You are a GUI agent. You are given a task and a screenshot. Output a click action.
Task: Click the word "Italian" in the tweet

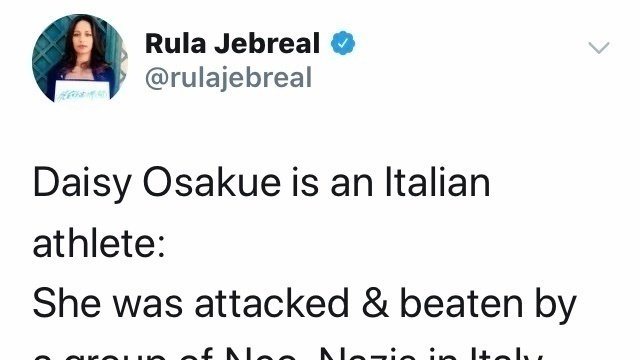coord(438,182)
